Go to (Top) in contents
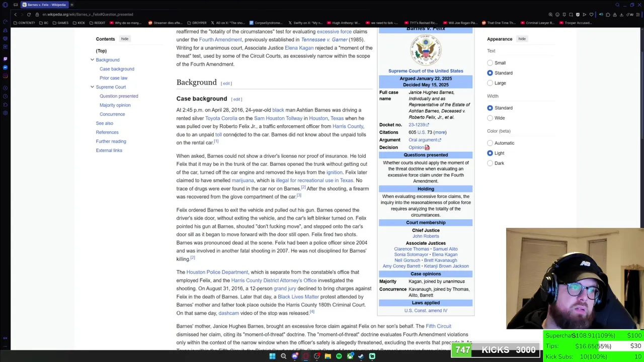This screenshot has width=644, height=362. [x=101, y=51]
